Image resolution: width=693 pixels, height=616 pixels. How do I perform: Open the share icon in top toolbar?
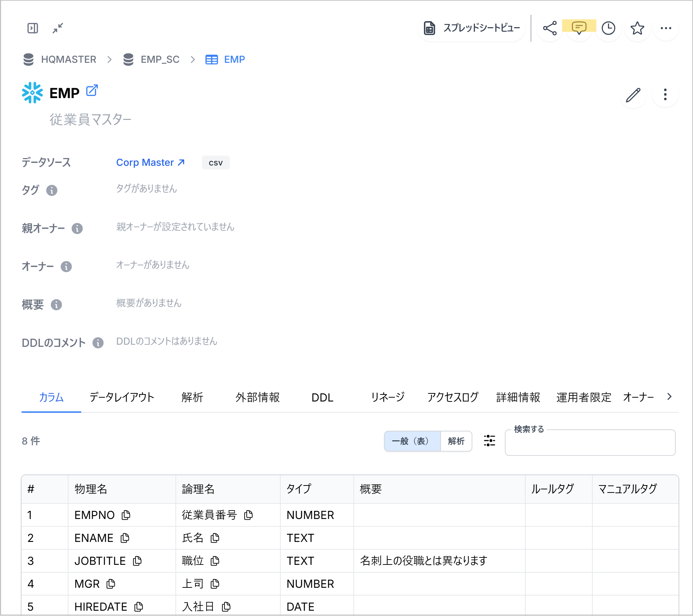550,28
